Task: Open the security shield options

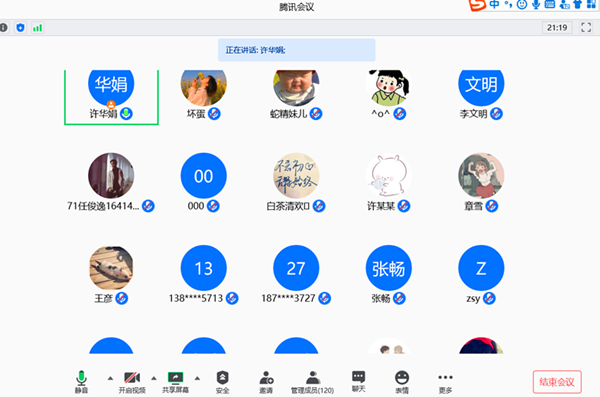Action: [x=222, y=377]
